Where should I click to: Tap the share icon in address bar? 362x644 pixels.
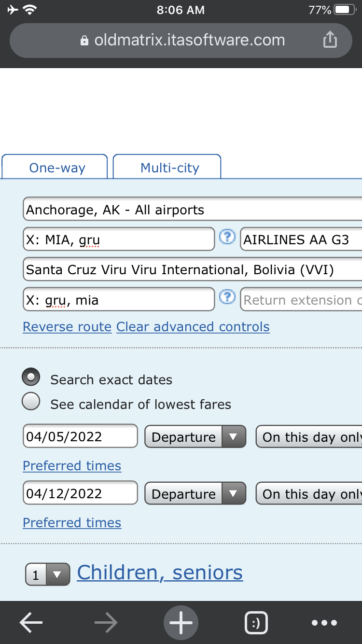[330, 40]
